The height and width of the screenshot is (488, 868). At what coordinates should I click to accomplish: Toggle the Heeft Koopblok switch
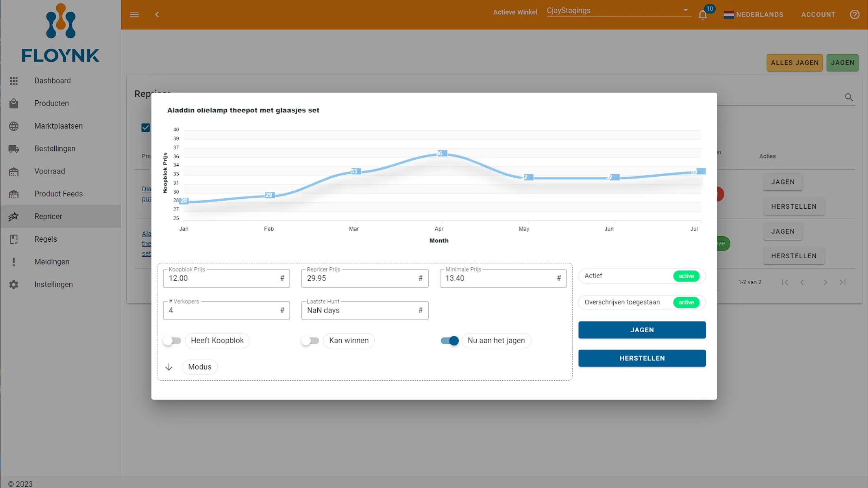[172, 340]
